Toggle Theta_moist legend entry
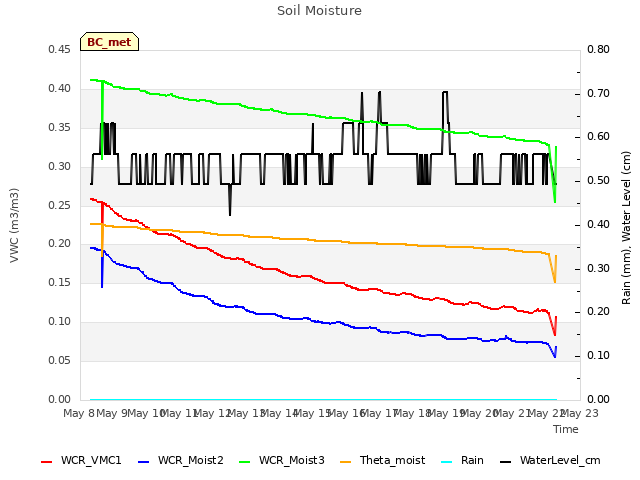640x480 pixels. 382,460
